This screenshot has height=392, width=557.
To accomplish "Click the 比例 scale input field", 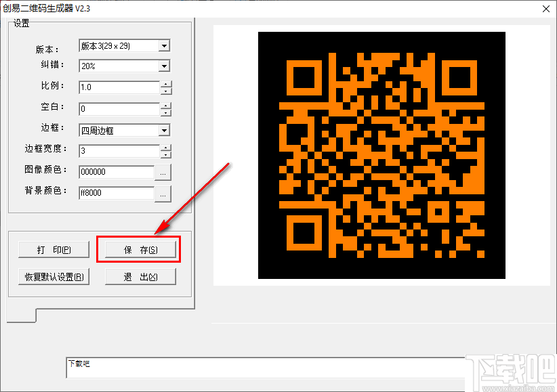I will [119, 87].
